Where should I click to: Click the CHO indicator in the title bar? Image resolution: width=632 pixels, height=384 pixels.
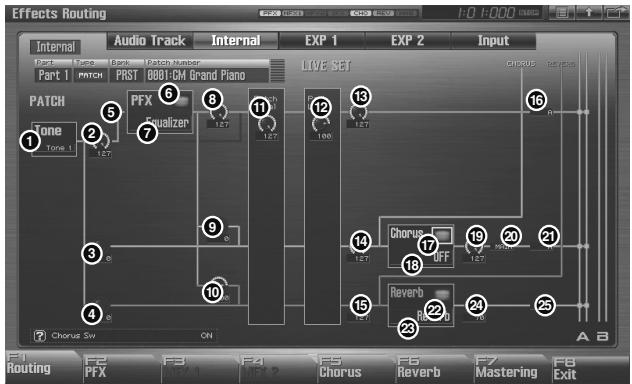pos(360,13)
